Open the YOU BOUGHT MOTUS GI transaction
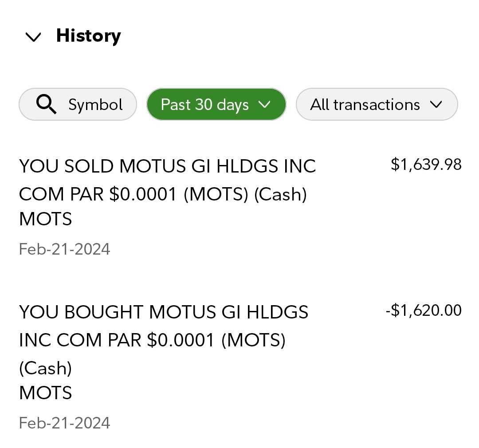Screen dimensions: 479x448 (x=163, y=312)
